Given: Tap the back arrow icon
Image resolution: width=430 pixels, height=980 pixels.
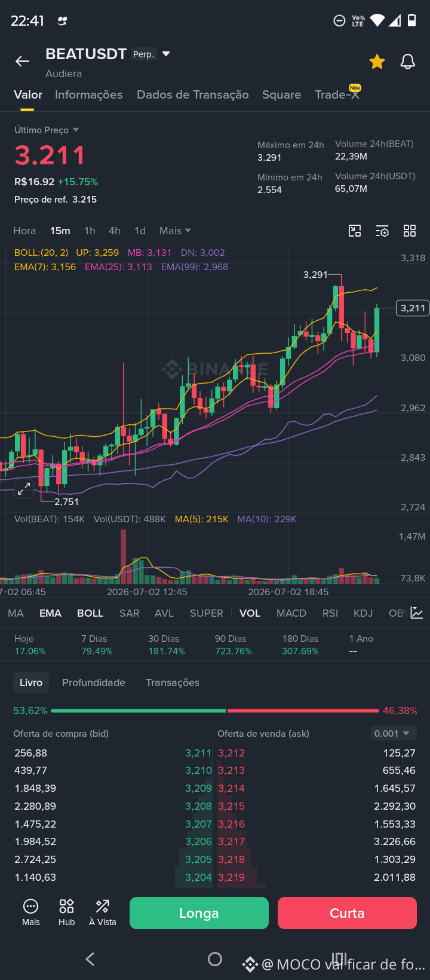Looking at the screenshot, I should pos(22,62).
